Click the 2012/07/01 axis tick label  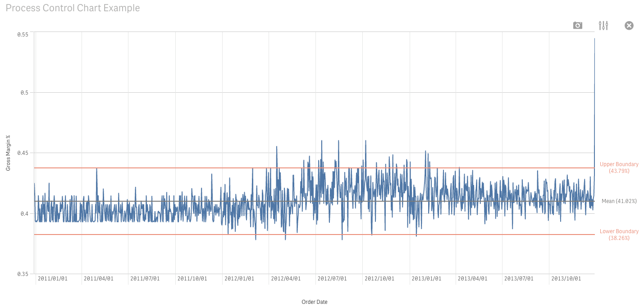point(333,278)
